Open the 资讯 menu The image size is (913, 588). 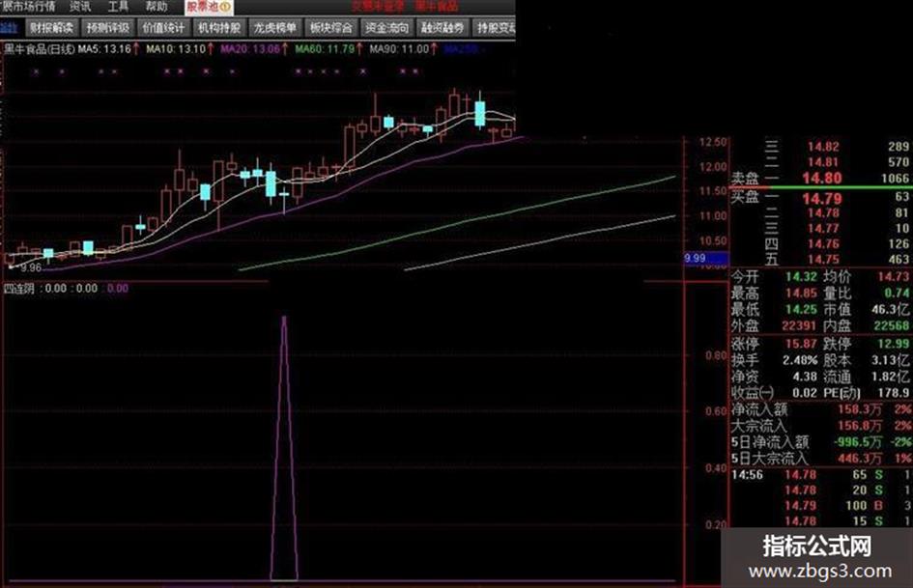pos(80,7)
